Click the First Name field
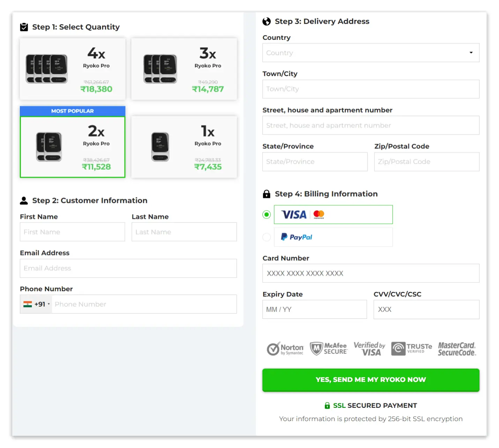Viewport: 499px width, 448px height. click(73, 232)
